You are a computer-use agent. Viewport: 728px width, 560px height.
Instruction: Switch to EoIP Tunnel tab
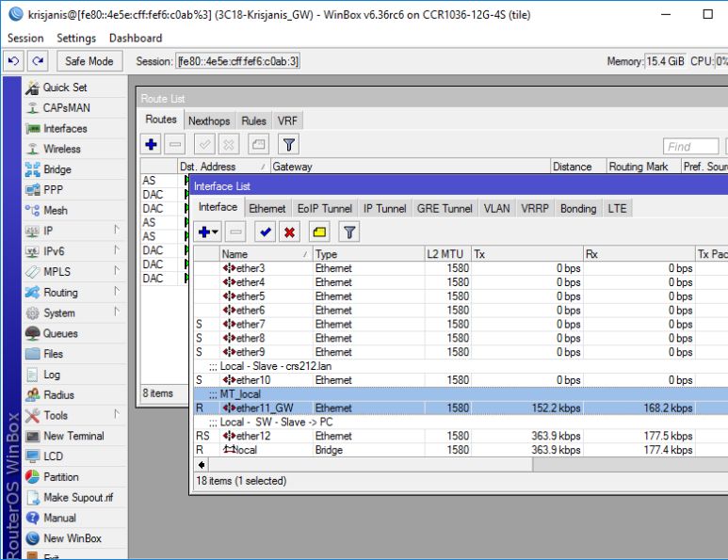coord(325,208)
